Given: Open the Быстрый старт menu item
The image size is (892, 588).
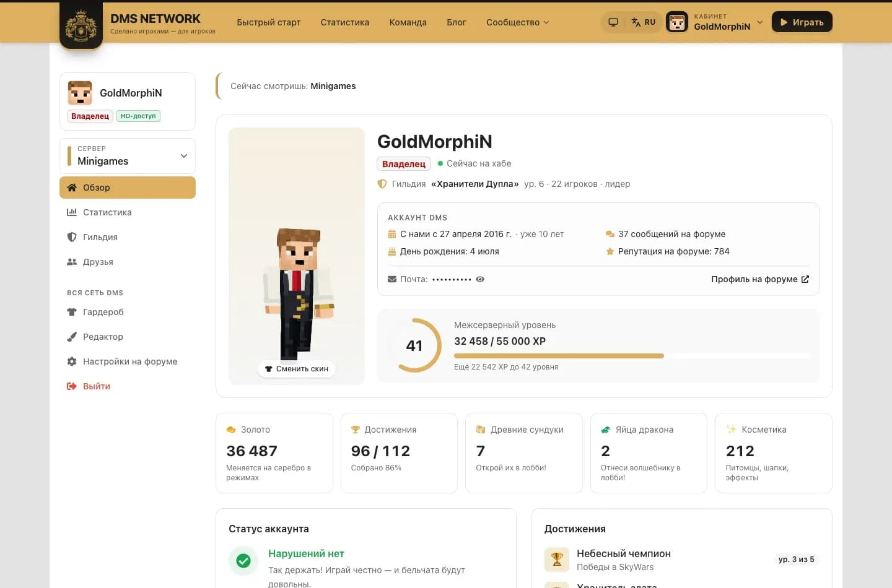Looking at the screenshot, I should click(x=269, y=22).
